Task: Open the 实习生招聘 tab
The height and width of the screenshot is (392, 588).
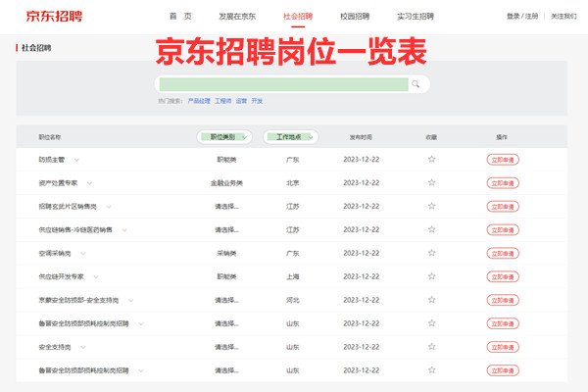Action: coord(416,16)
